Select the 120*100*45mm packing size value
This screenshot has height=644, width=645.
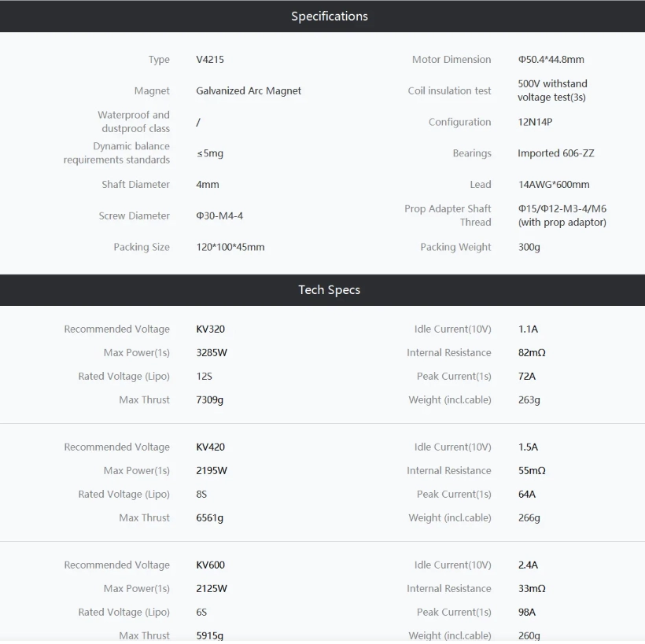click(x=230, y=247)
